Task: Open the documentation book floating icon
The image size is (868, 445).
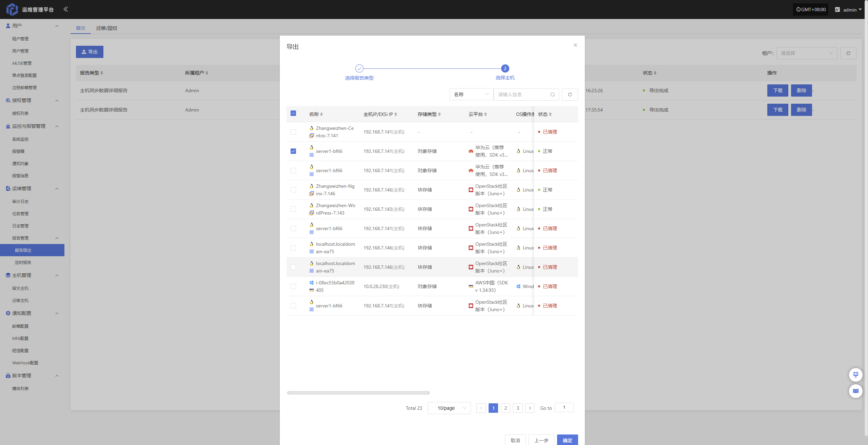Action: (855, 391)
